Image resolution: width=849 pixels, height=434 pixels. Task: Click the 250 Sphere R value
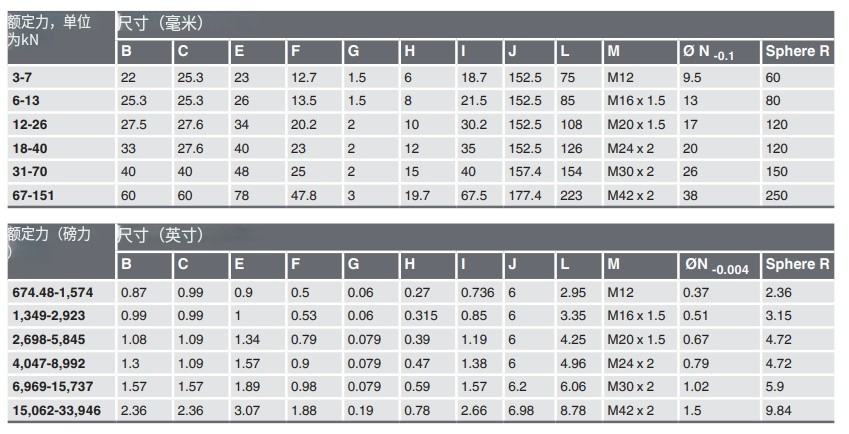pos(777,195)
